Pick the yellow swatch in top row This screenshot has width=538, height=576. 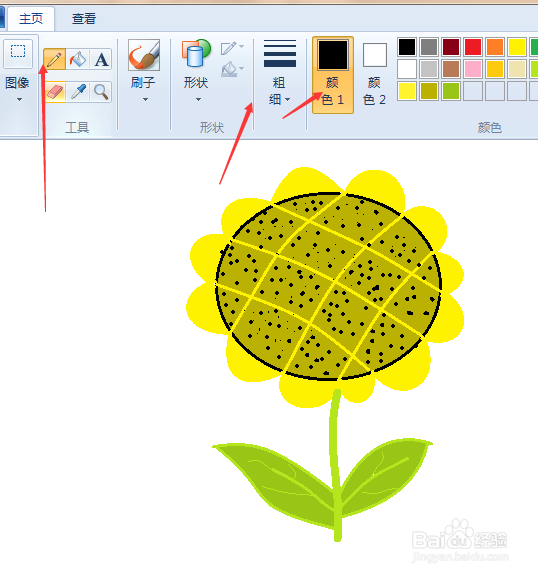pos(517,47)
